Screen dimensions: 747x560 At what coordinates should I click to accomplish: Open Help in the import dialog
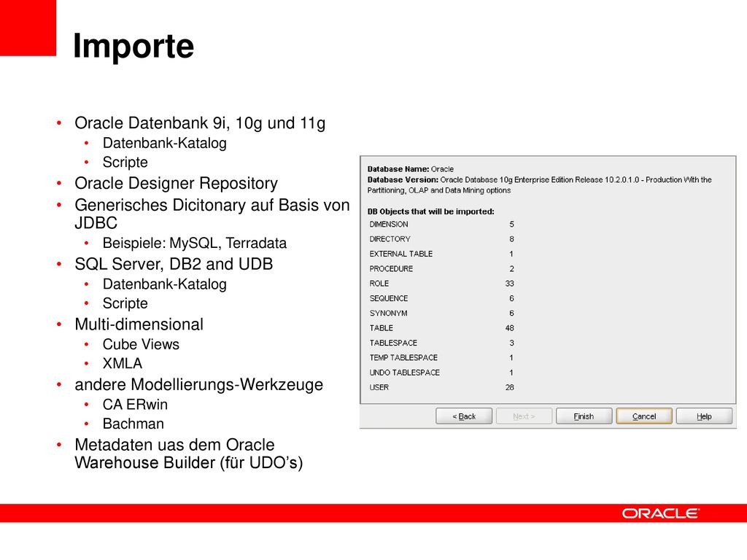[704, 416]
